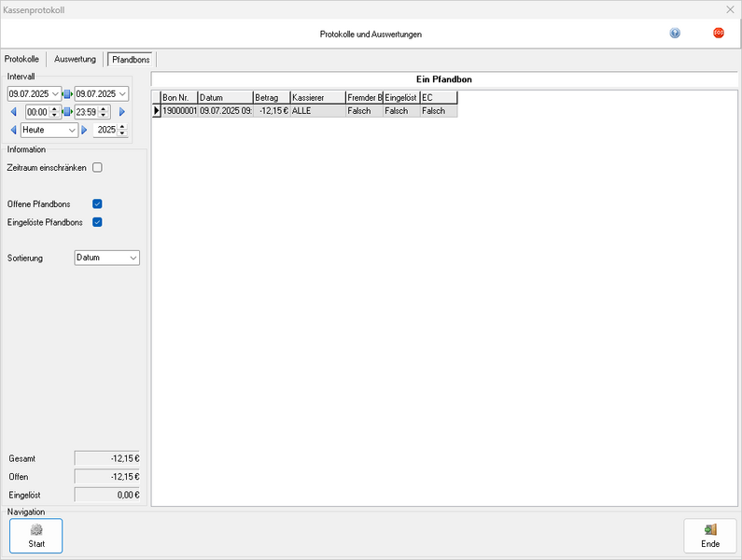Click the blue help question mark icon
The width and height of the screenshot is (742, 560).
675,33
